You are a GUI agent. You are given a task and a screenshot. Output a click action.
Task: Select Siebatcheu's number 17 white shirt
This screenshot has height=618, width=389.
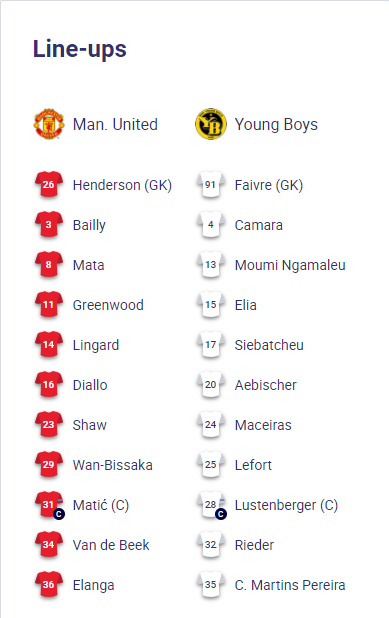(211, 344)
